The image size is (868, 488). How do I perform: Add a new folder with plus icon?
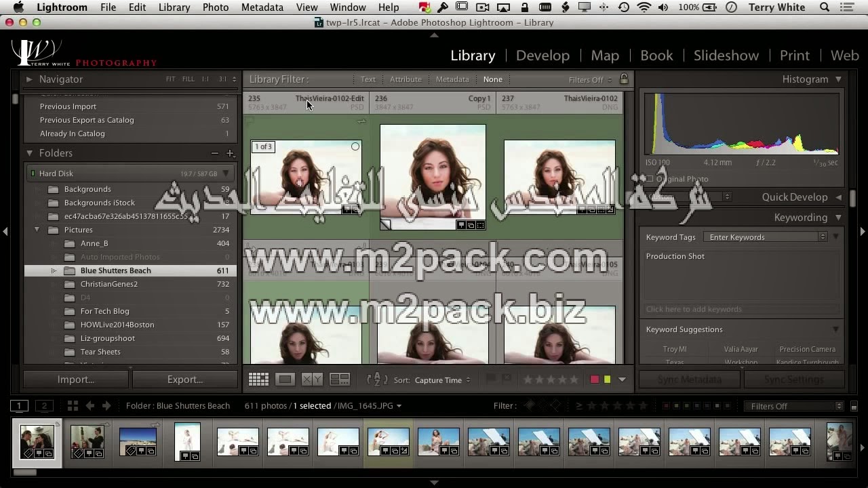click(230, 153)
